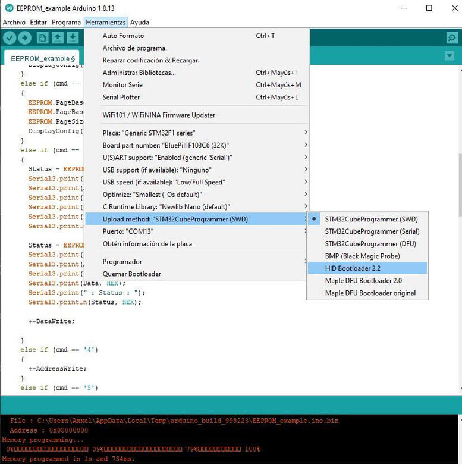Click the Verify checkmark toolbar button
Image resolution: width=462 pixels, height=476 pixels.
point(10,38)
